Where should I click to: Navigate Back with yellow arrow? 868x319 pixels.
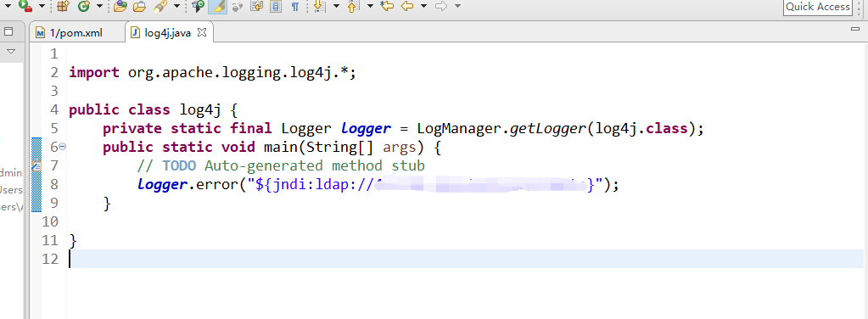(407, 7)
